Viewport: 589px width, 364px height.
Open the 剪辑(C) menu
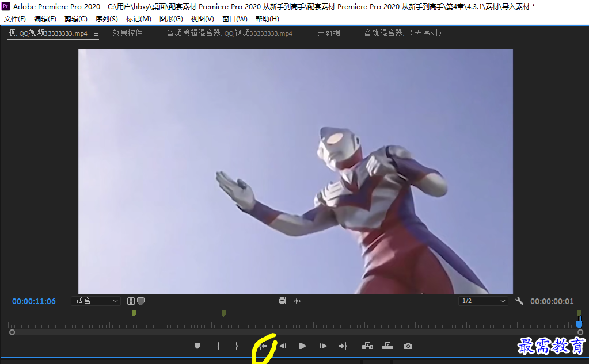76,19
